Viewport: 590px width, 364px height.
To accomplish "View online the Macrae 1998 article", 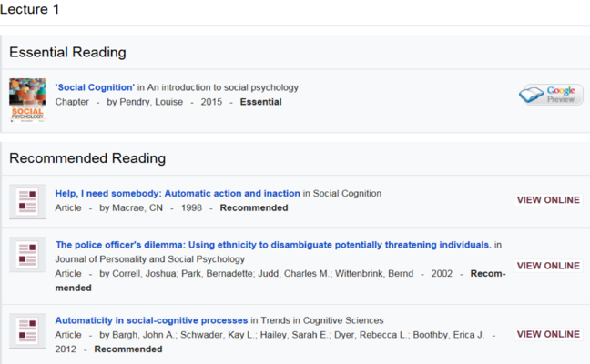I will [547, 200].
